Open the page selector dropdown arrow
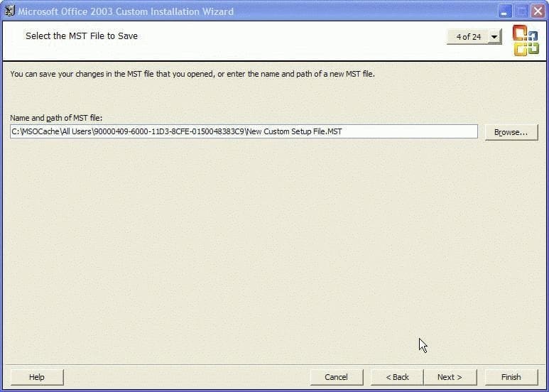 click(494, 37)
